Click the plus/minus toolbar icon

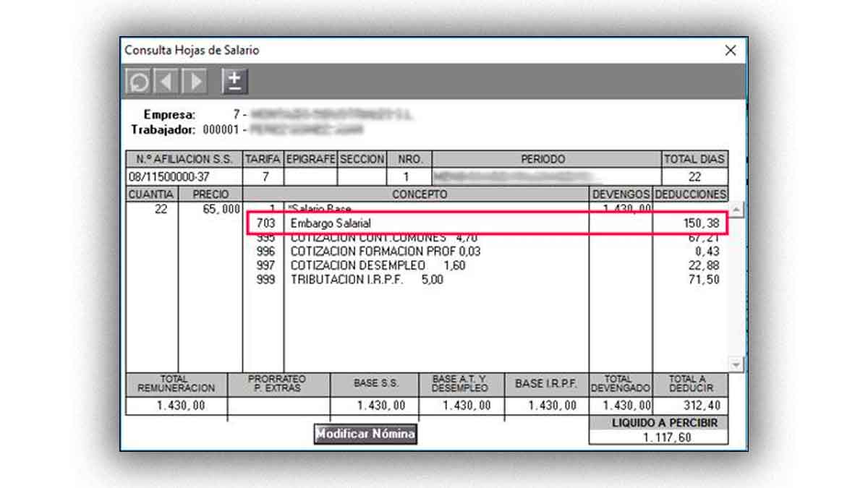coord(234,82)
